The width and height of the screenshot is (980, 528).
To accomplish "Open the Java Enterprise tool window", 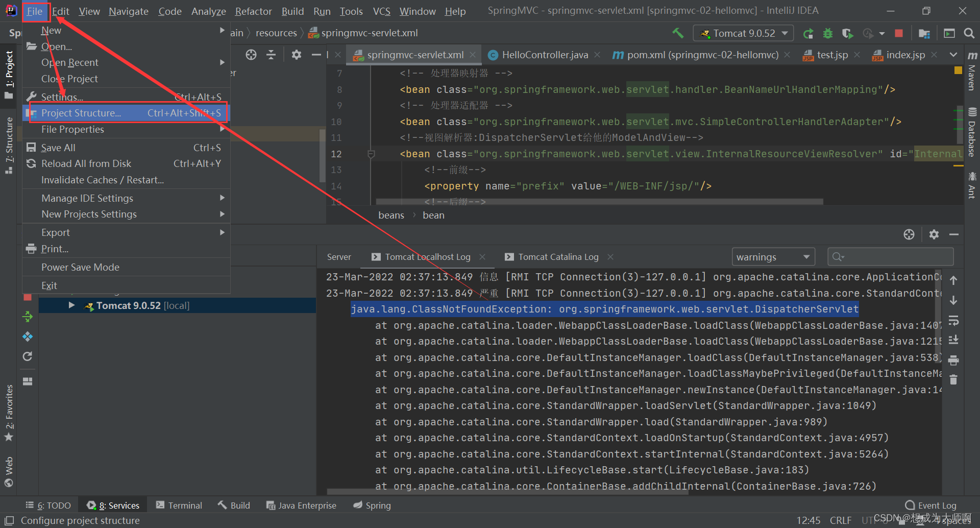I will click(x=301, y=506).
